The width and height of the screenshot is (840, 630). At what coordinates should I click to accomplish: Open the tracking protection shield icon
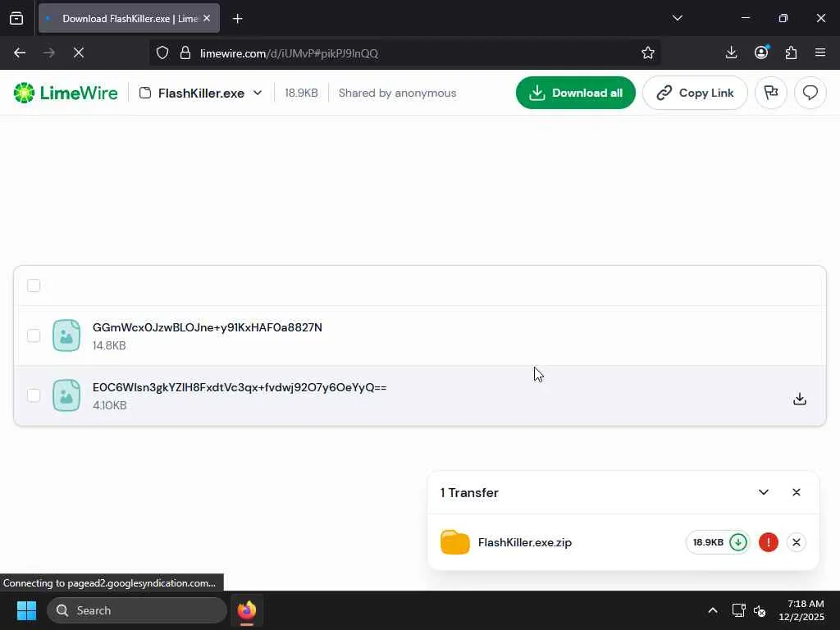click(x=162, y=53)
